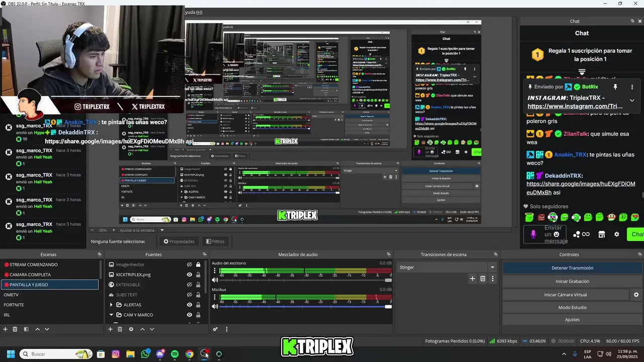Undock the Fuentes panel
Viewport: 644px width, 362px height.
pos(204,254)
